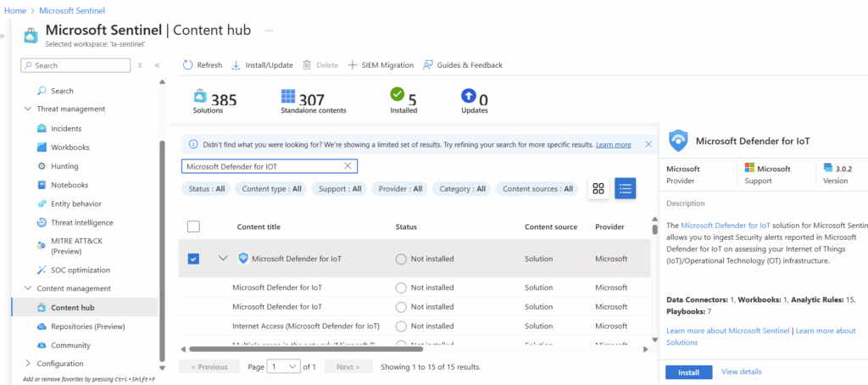This screenshot has height=385, width=868.
Task: Switch to grid card view
Action: pyautogui.click(x=598, y=188)
